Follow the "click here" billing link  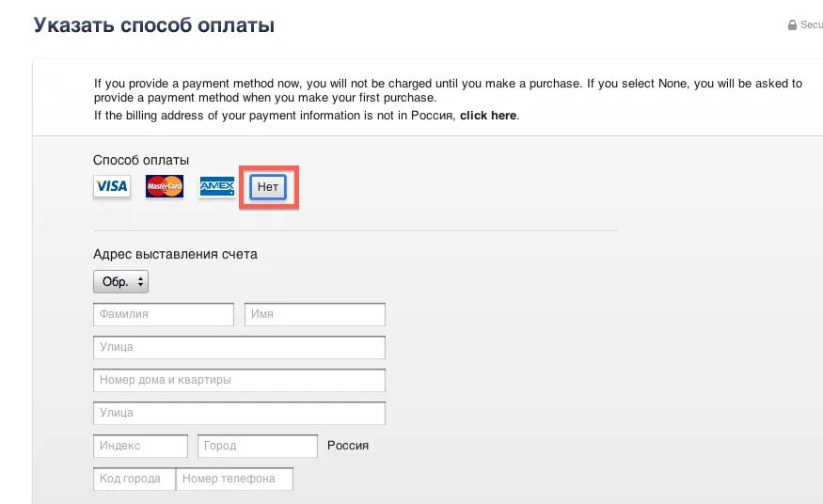pyautogui.click(x=488, y=116)
